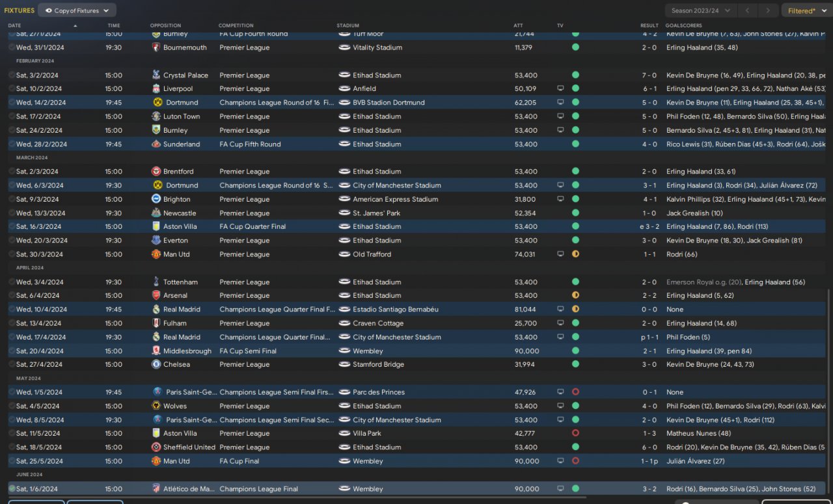Viewport: 833px width, 504px height.
Task: Toggle the tick circle for Sat, 3/2/2024
Action: click(12, 75)
